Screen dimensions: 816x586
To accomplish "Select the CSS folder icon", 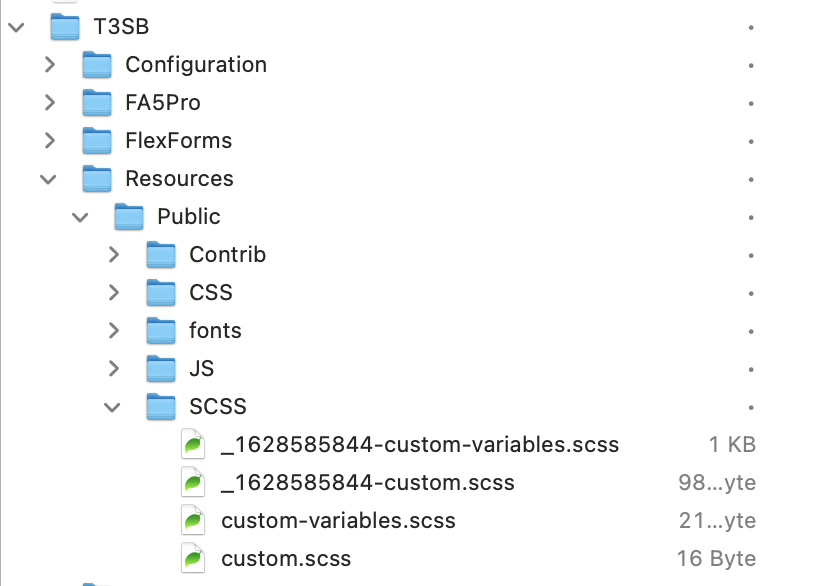I will click(x=161, y=292).
